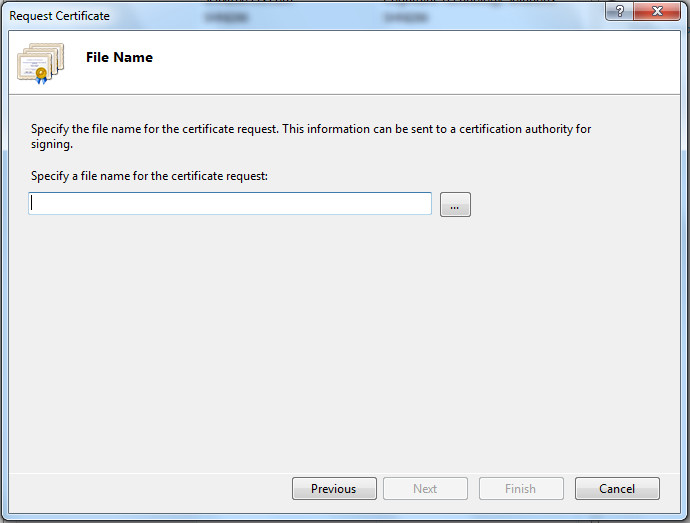This screenshot has height=523, width=690.
Task: Close the Request Certificate dialog
Action: 658,12
